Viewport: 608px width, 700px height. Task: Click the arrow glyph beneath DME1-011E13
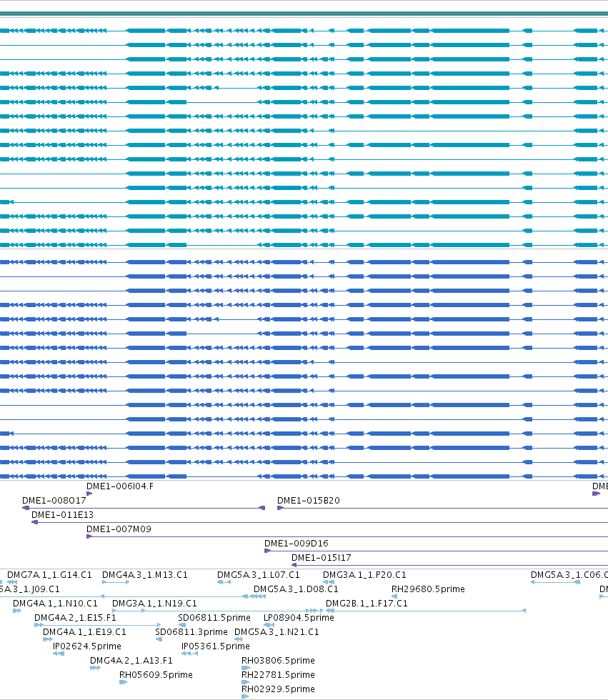[34, 522]
